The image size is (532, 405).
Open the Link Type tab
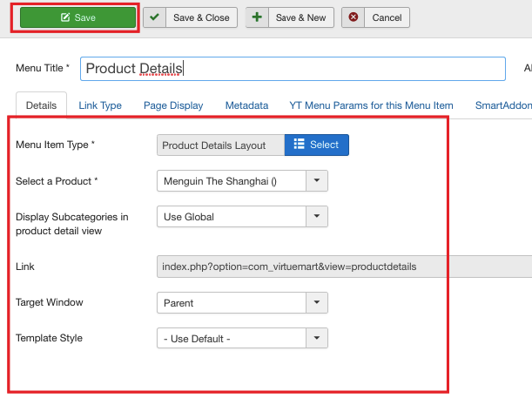pos(100,105)
